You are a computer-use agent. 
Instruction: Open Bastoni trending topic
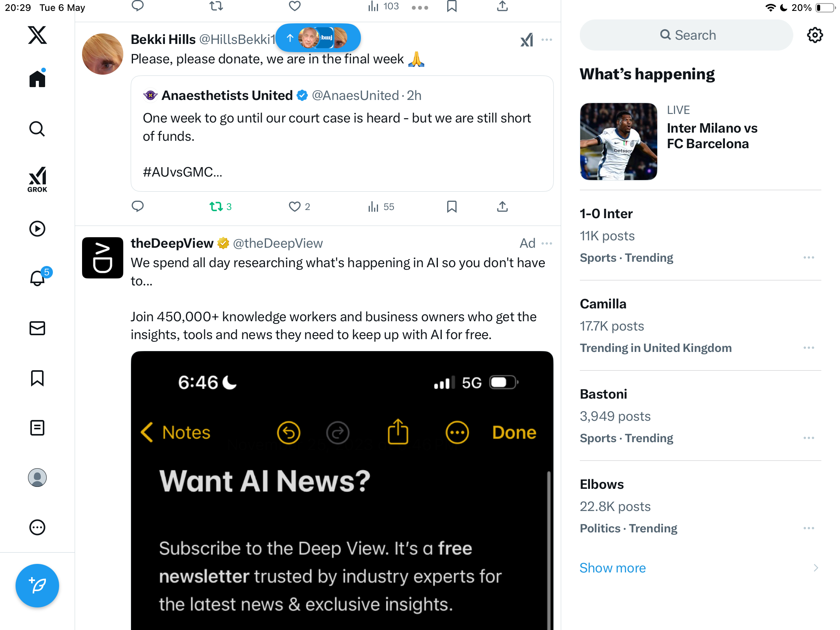pyautogui.click(x=700, y=415)
